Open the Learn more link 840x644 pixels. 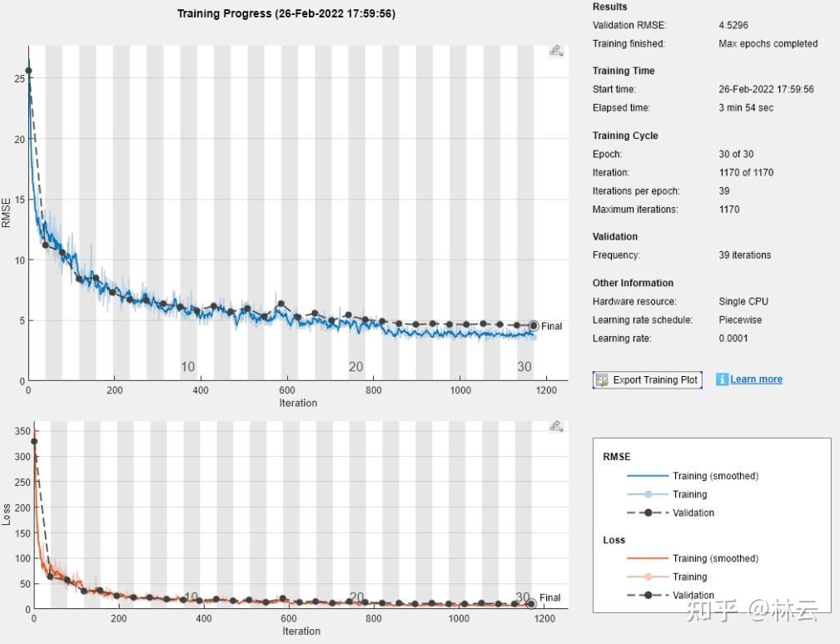(756, 379)
